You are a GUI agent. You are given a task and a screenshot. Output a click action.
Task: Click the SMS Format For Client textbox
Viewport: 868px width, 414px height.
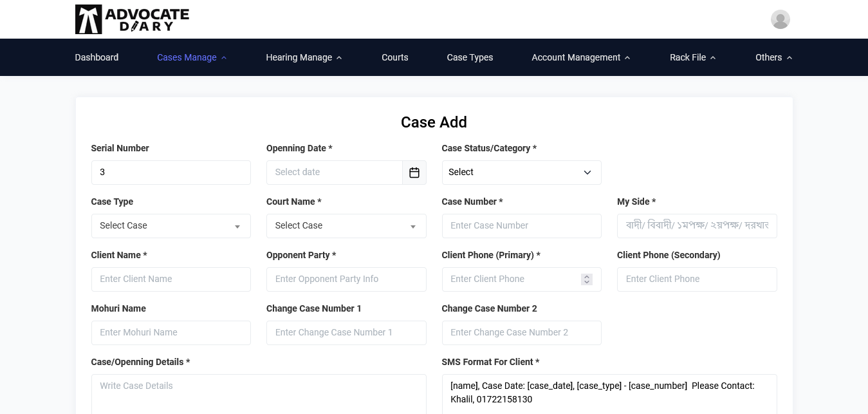609,393
